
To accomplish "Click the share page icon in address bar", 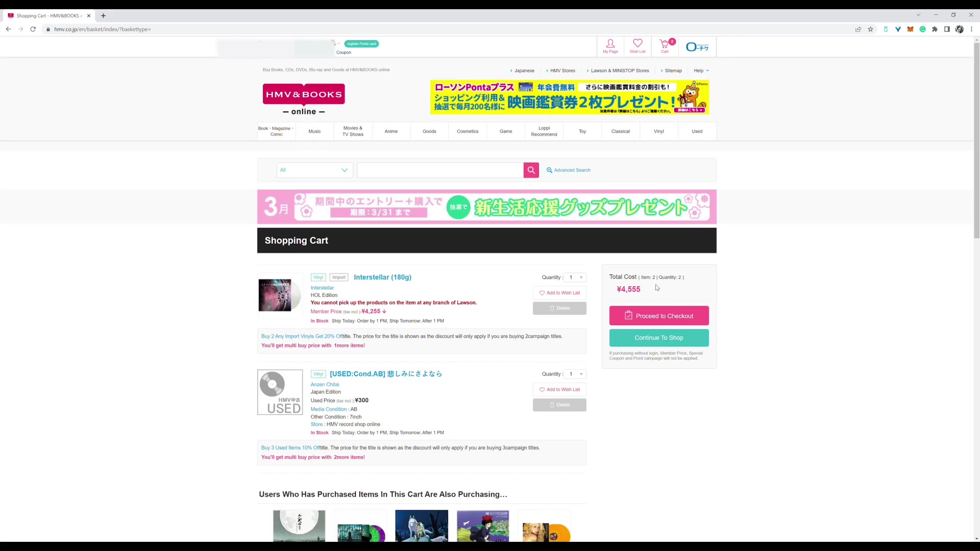I will (858, 29).
